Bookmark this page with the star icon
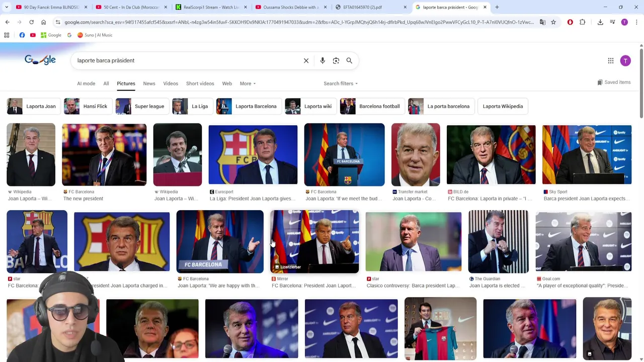The image size is (644, 362). click(x=553, y=22)
